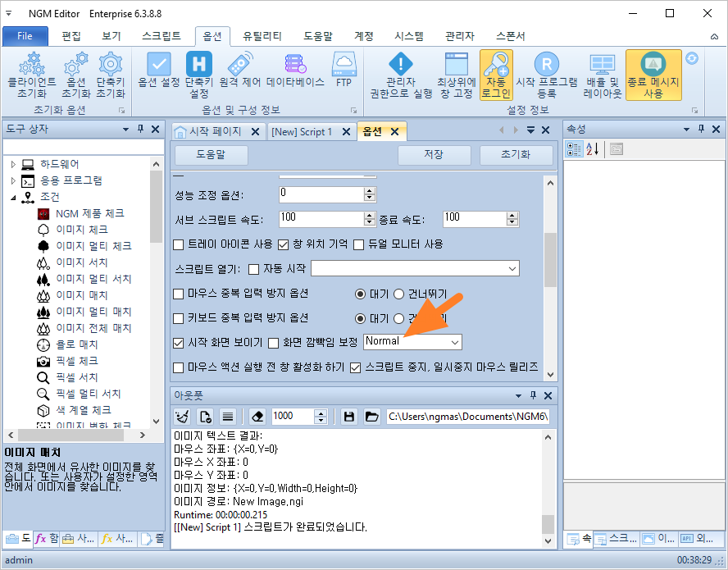Viewport: 728px width, 570px height.
Task: Click the 초기화 button in options page
Action: [x=516, y=155]
